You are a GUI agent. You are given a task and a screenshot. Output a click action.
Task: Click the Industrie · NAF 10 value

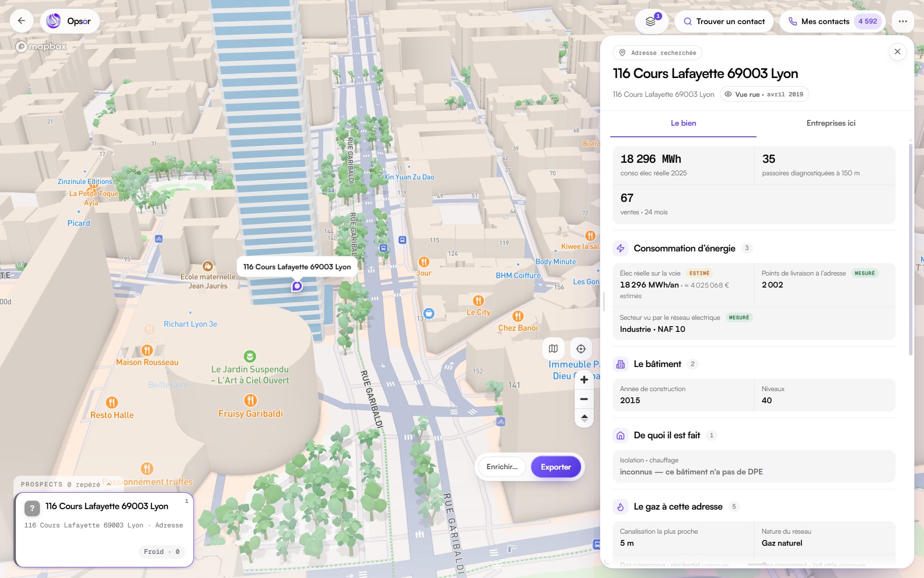point(653,329)
